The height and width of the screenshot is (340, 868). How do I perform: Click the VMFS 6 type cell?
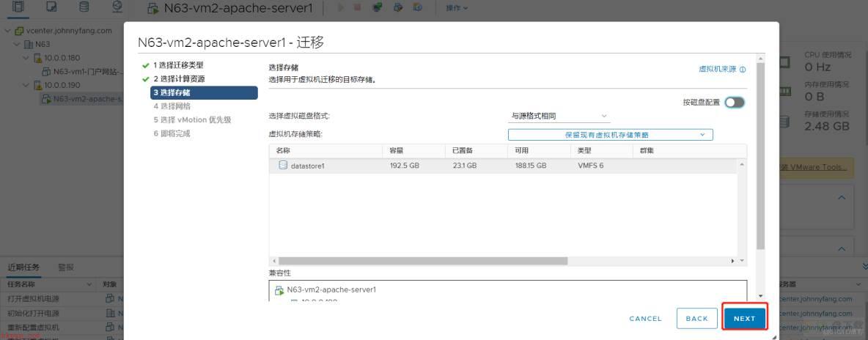tap(591, 166)
